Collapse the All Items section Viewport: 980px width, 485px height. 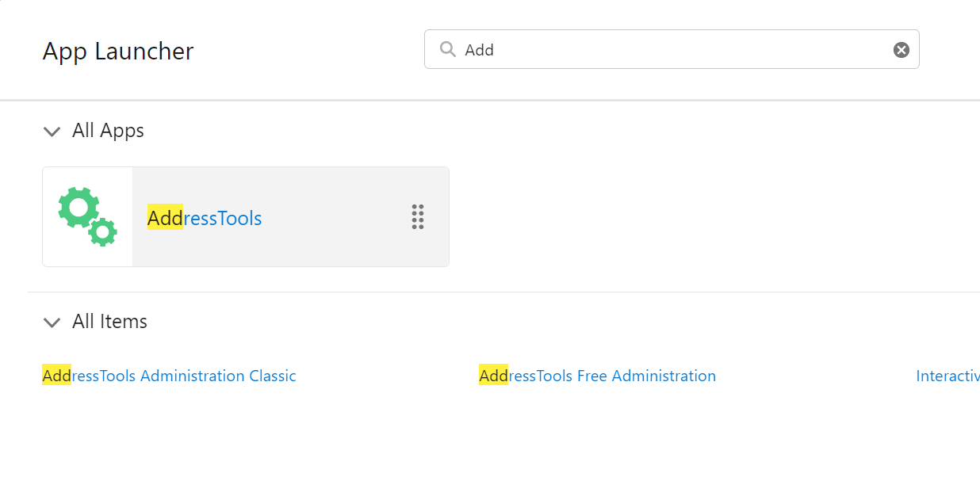tap(52, 323)
